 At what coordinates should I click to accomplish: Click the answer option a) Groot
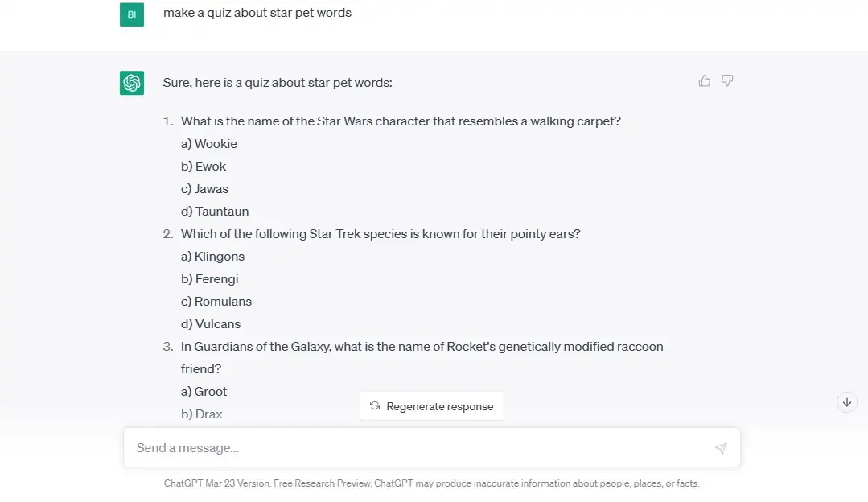point(204,392)
